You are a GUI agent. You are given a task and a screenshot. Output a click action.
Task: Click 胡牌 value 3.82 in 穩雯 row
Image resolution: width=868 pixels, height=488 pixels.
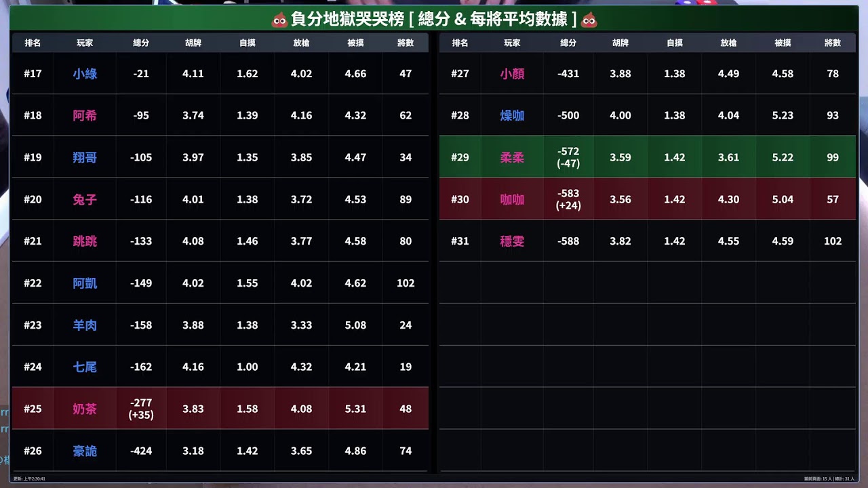click(x=620, y=241)
